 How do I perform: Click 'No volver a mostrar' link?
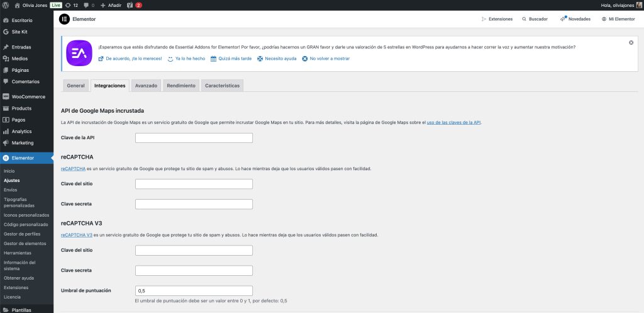[326, 59]
